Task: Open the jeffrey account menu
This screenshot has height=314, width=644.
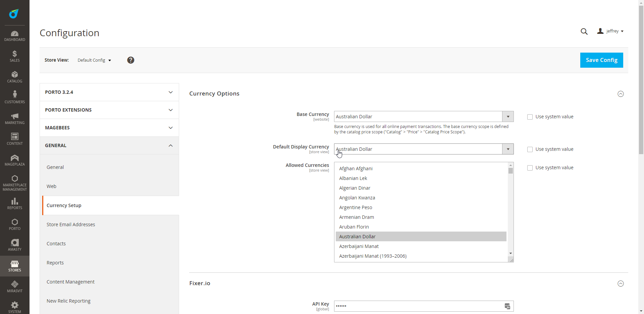Action: click(610, 31)
